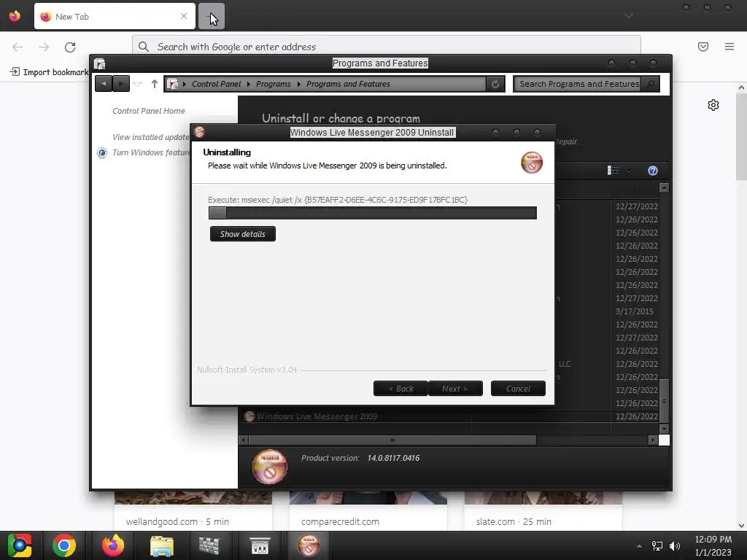Click Windows features shield icon
Viewport: 747px width, 560px height.
pyautogui.click(x=102, y=153)
